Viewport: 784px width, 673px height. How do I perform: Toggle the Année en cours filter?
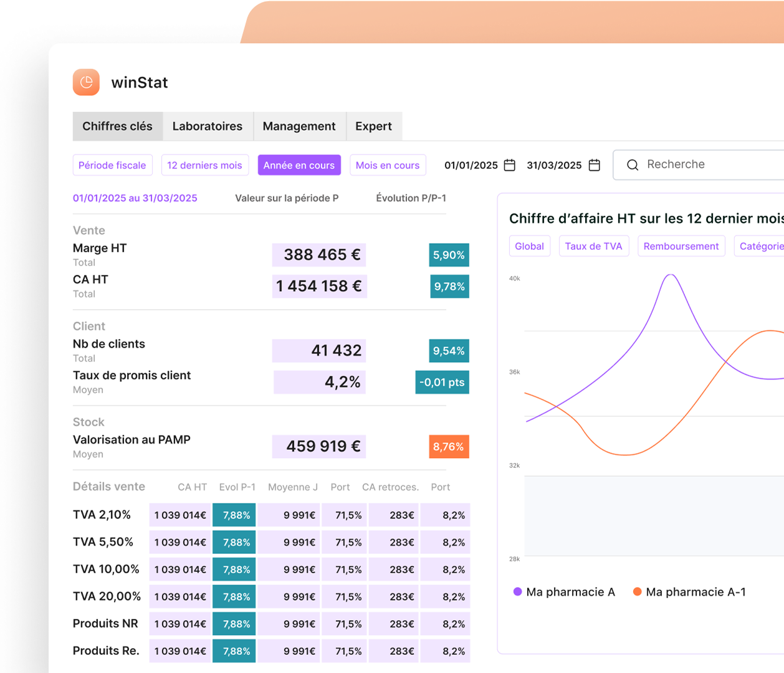coord(299,165)
